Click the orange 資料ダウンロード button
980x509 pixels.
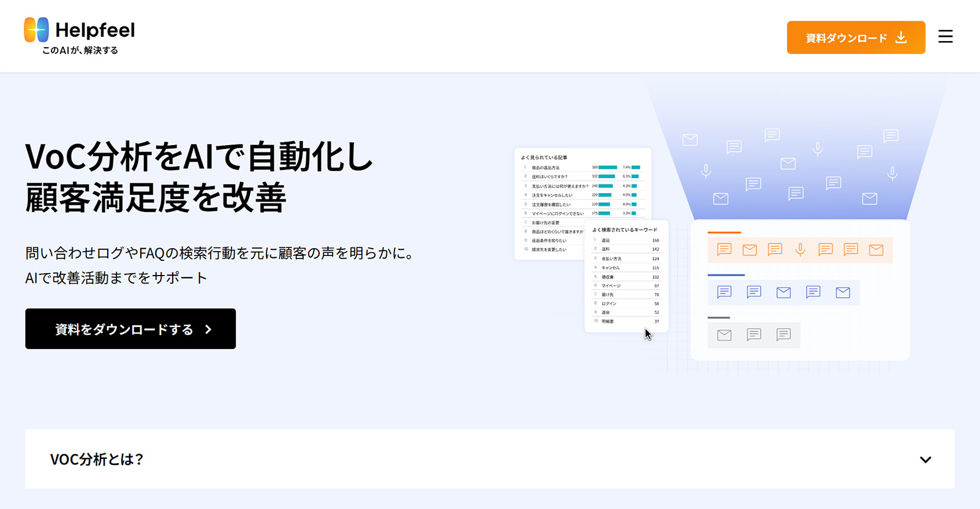point(856,37)
